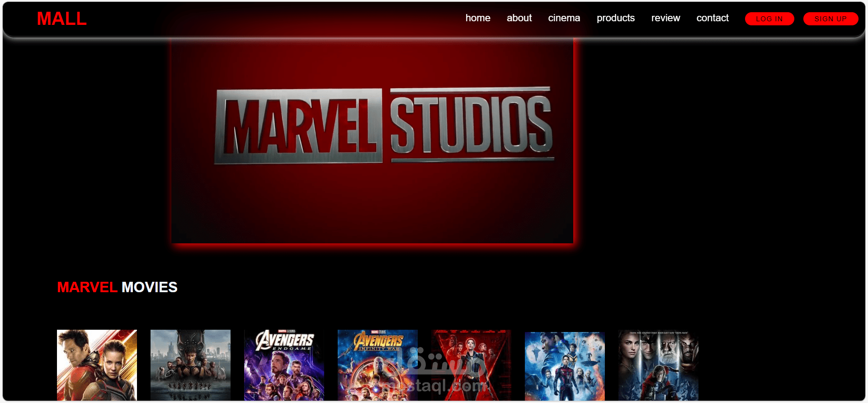
Task: Open the Ant-Man and the Wasp poster
Action: pyautogui.click(x=97, y=365)
